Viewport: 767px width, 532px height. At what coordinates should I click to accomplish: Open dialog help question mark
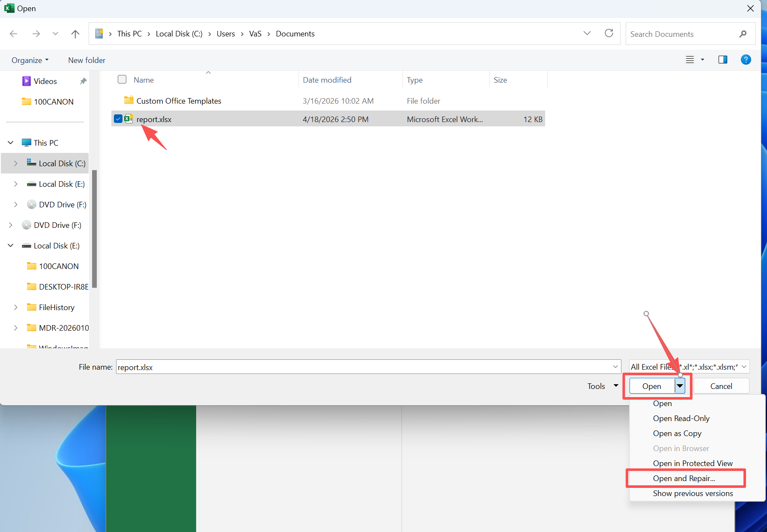(746, 60)
